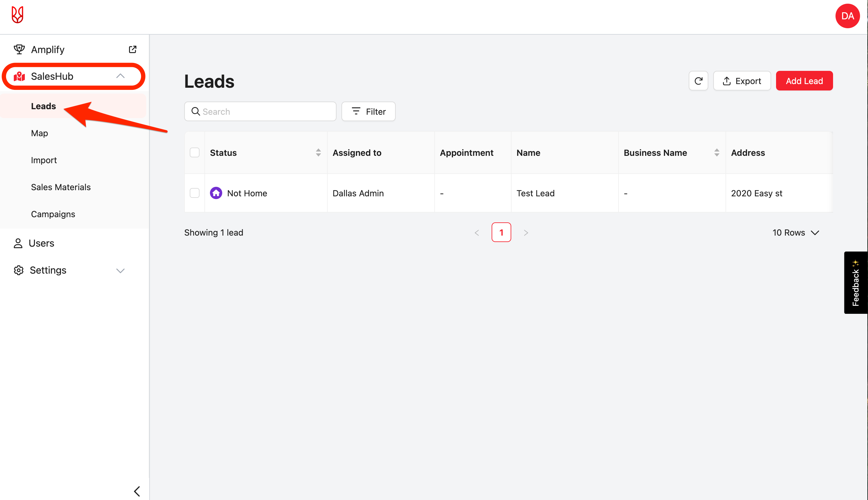Click the fox logo in header
The width and height of the screenshot is (868, 500).
[17, 15]
